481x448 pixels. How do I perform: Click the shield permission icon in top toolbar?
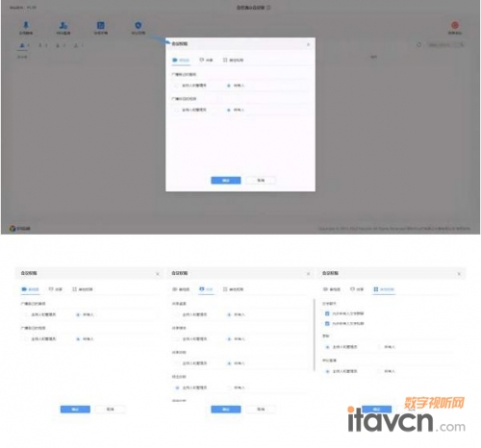(x=139, y=25)
